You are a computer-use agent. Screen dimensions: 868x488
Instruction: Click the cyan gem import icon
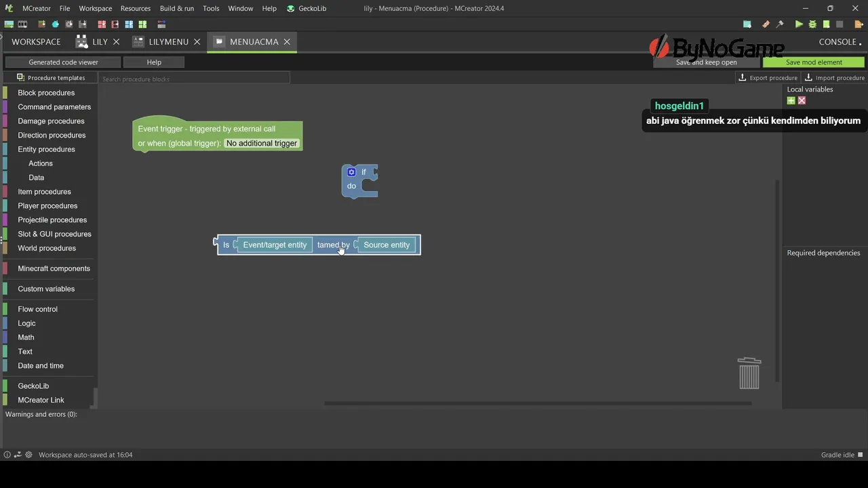[56, 24]
